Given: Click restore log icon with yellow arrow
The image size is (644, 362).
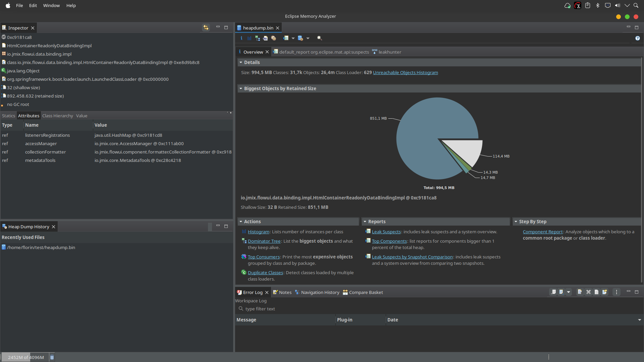Looking at the screenshot, I should (x=604, y=292).
